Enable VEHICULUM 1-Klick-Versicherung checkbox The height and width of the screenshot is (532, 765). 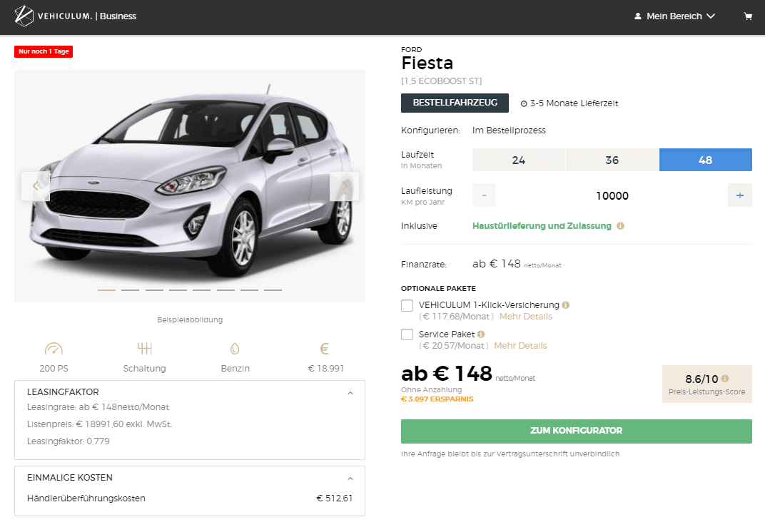pyautogui.click(x=407, y=305)
